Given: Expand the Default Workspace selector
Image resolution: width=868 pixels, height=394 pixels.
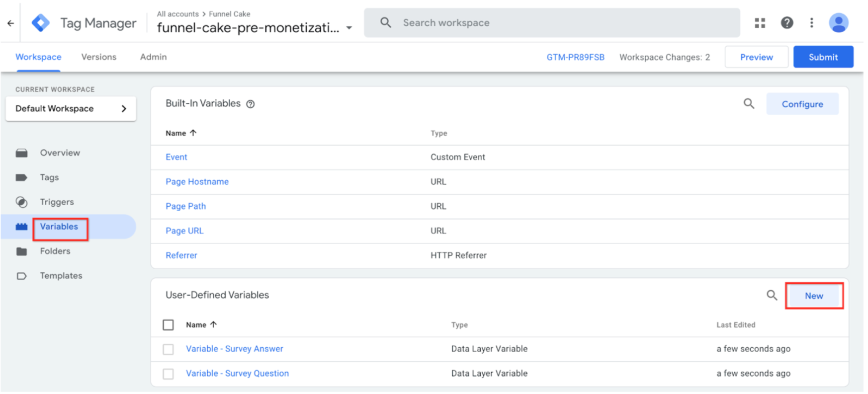Looking at the screenshot, I should click(71, 109).
